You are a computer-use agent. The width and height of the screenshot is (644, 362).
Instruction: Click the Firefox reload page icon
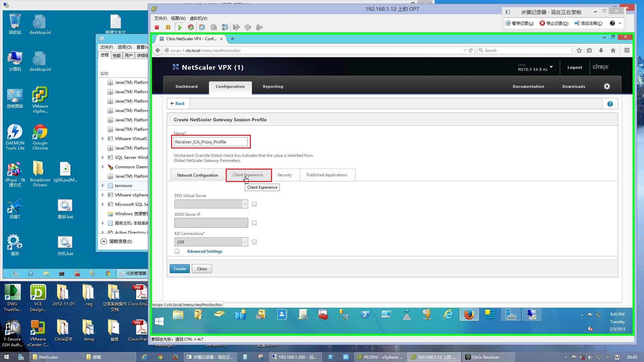tap(471, 51)
